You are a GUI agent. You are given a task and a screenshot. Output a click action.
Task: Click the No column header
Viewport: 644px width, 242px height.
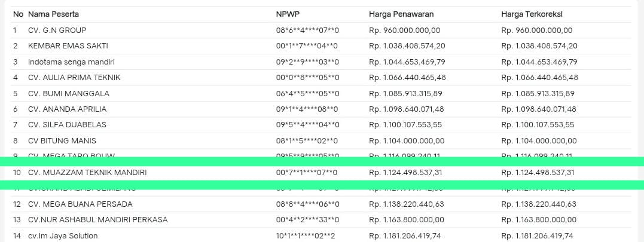(x=18, y=14)
